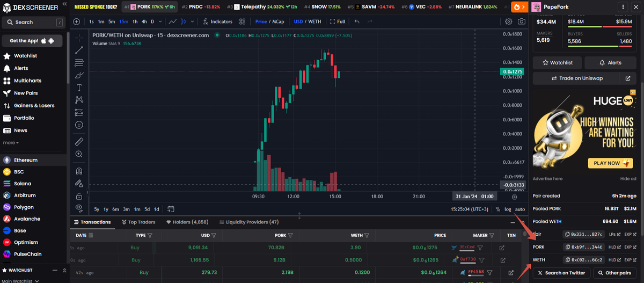Open the chart settings gear

[509, 21]
